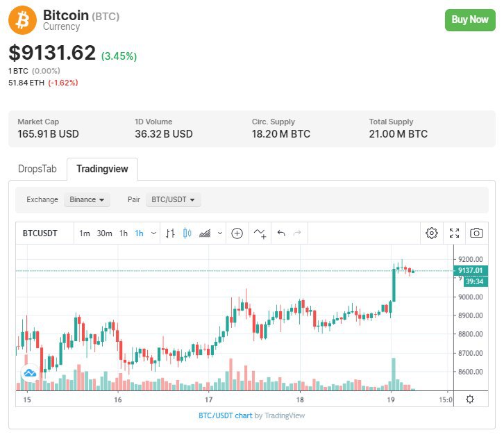Screen dimensions: 504x437
Task: Select the Tradingview tab
Action: (x=102, y=169)
